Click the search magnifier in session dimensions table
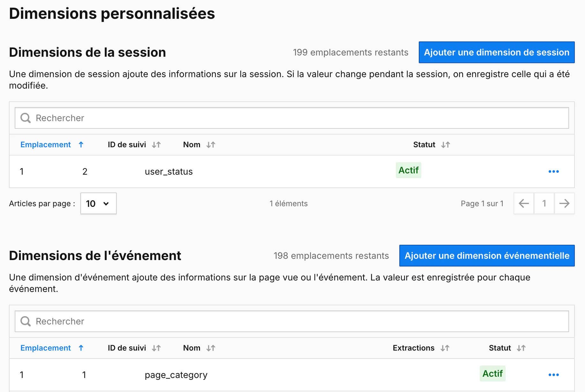 click(25, 118)
